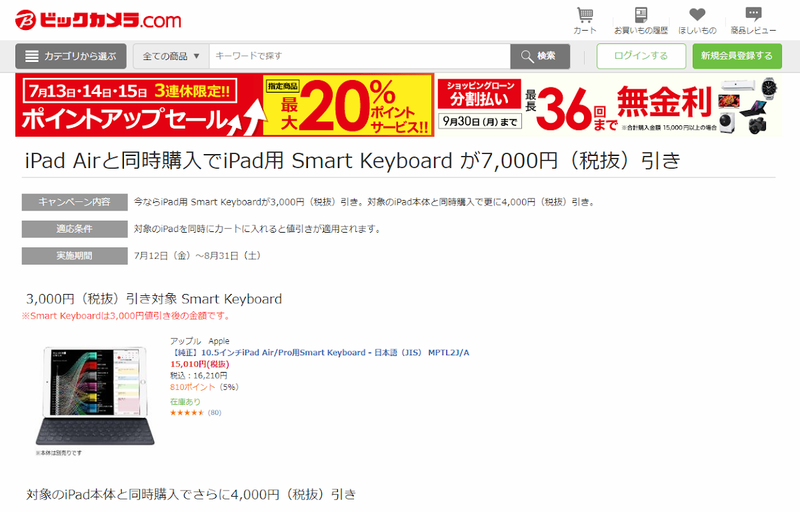Open product reviews speech bubble icon
Screen dimensions: 800x512
(753, 15)
